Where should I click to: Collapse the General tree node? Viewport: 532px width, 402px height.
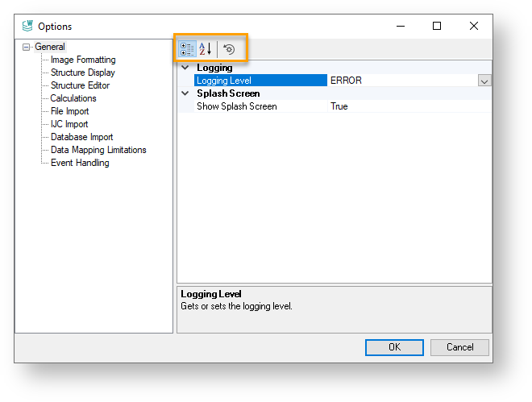click(27, 47)
